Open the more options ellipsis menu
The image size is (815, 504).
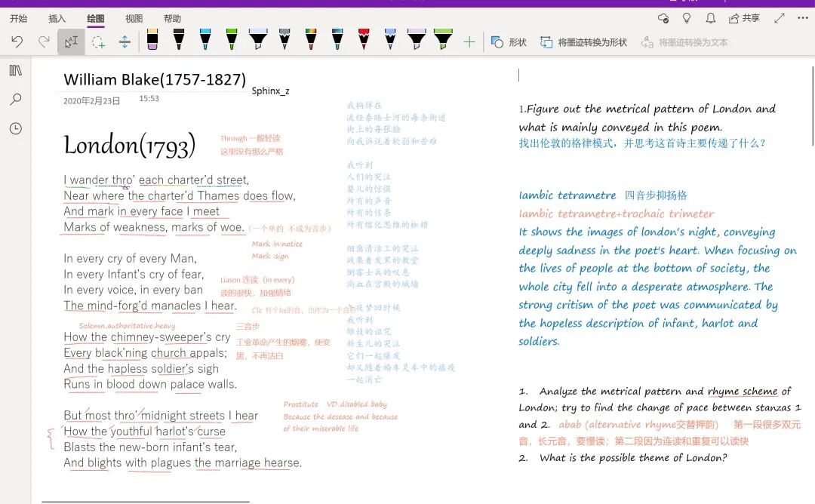(803, 17)
